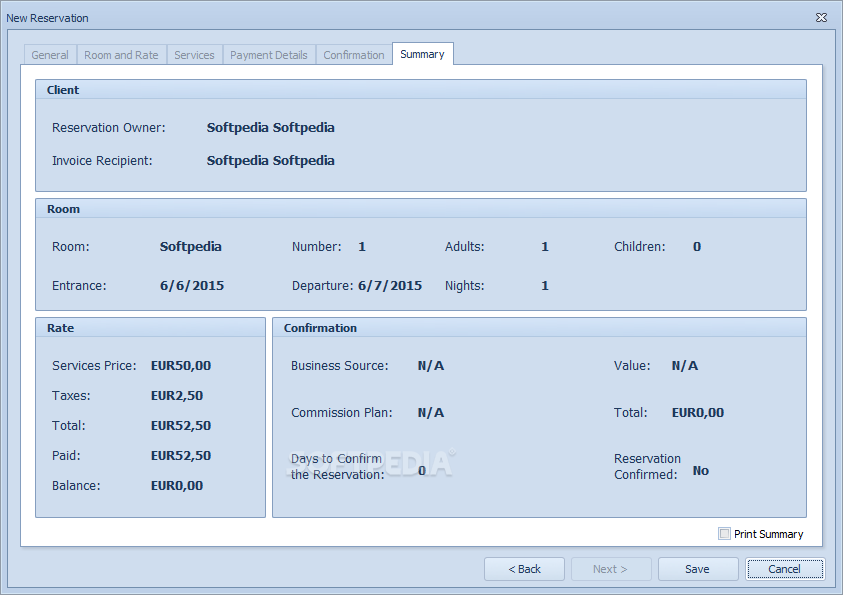
Task: Save the reservation
Action: pyautogui.click(x=697, y=569)
